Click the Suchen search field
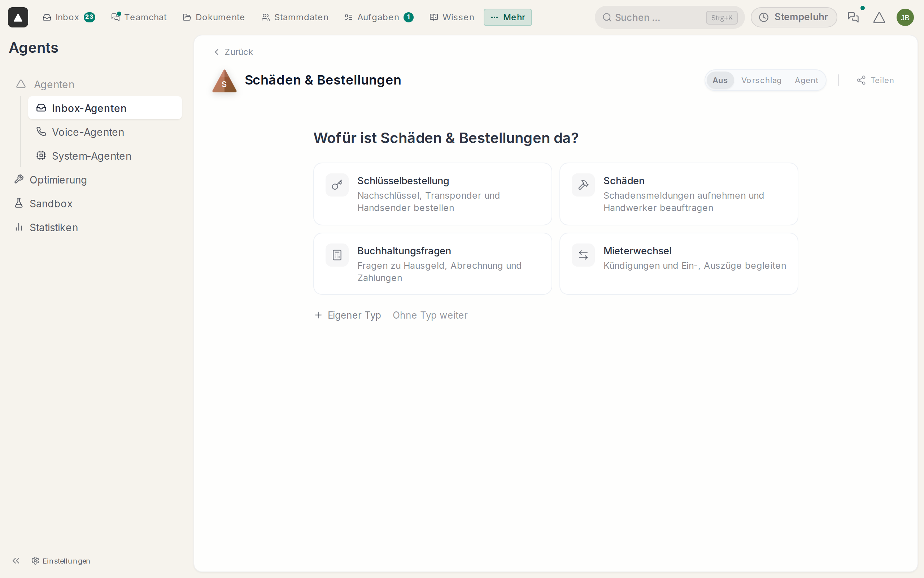This screenshot has height=578, width=924. click(x=669, y=17)
